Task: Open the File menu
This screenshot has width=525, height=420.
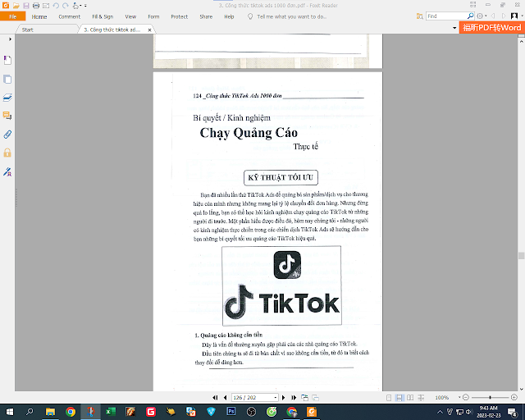Action: click(13, 16)
